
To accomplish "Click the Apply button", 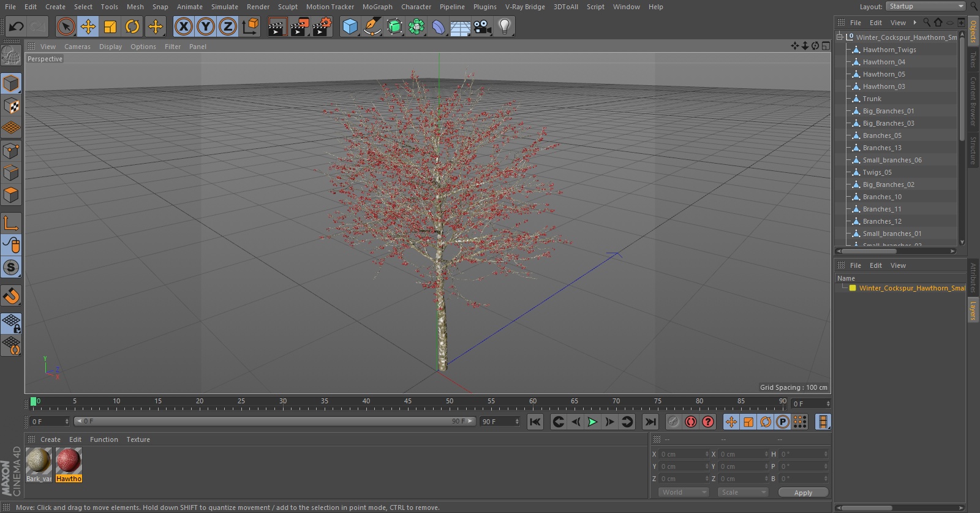I will [x=803, y=493].
